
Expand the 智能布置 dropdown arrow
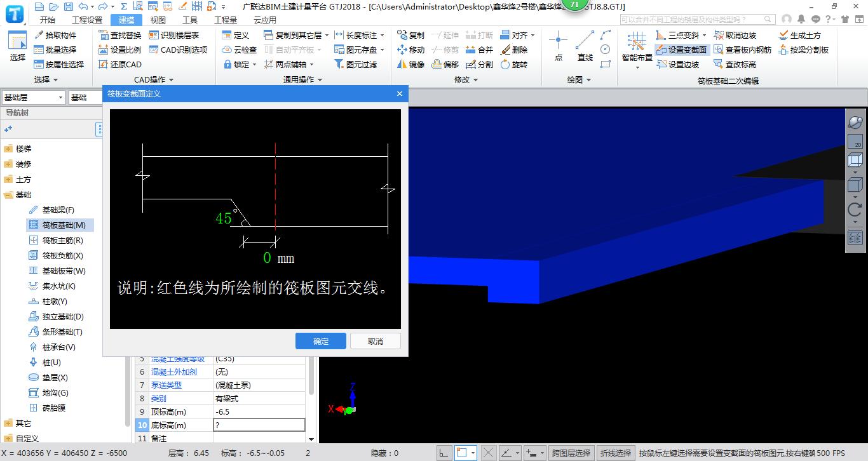click(x=637, y=67)
